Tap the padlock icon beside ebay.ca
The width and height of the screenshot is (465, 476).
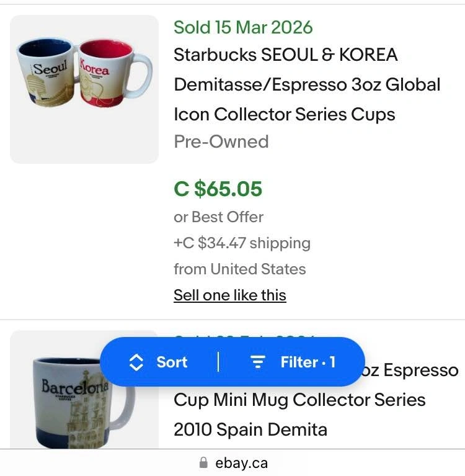pyautogui.click(x=203, y=463)
